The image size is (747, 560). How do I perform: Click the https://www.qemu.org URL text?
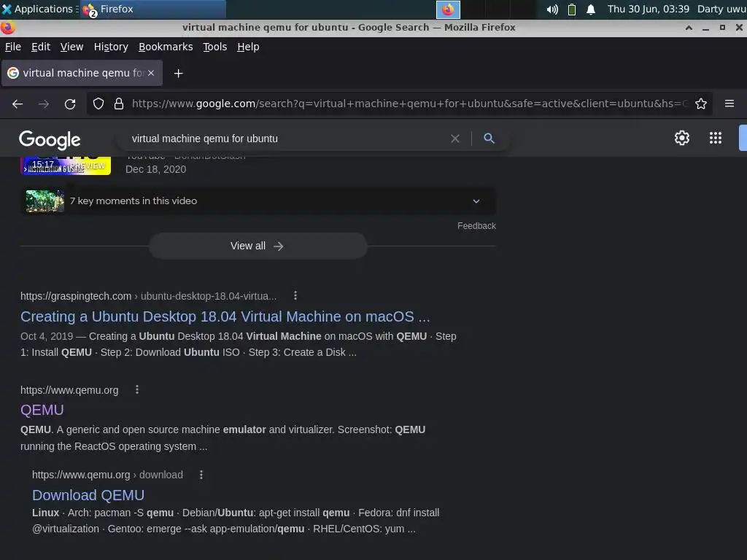point(69,390)
